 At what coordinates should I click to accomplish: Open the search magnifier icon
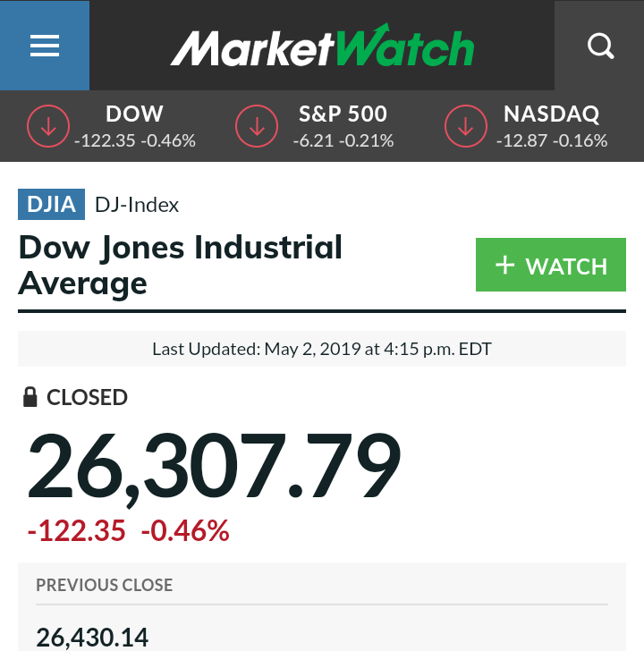(x=600, y=46)
